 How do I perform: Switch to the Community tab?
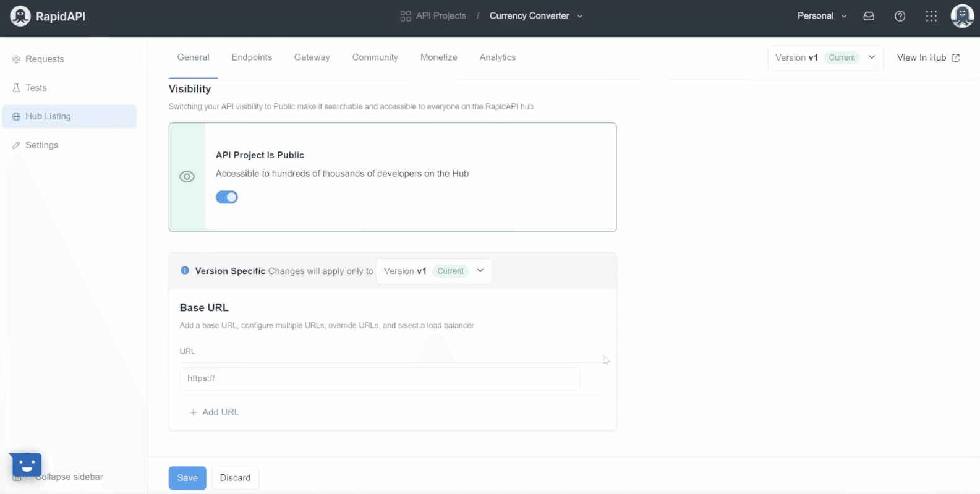point(375,57)
